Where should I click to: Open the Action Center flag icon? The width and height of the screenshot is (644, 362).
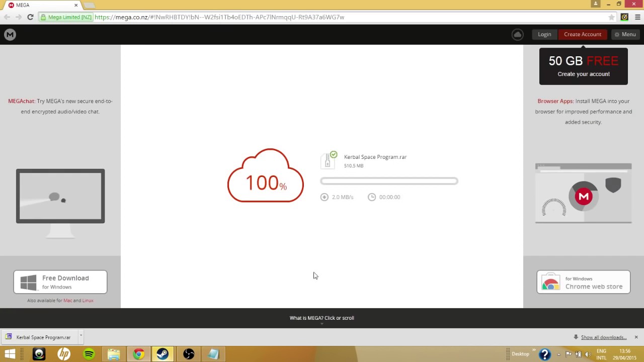pos(569,354)
